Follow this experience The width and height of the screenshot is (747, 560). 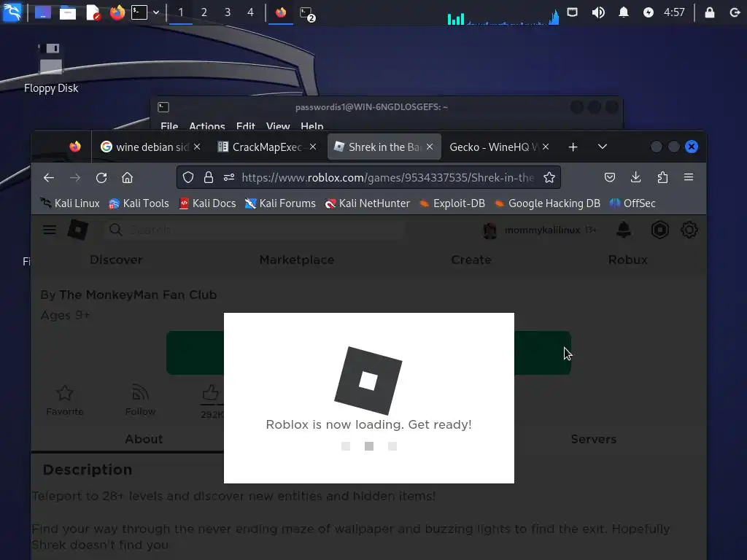click(x=140, y=400)
